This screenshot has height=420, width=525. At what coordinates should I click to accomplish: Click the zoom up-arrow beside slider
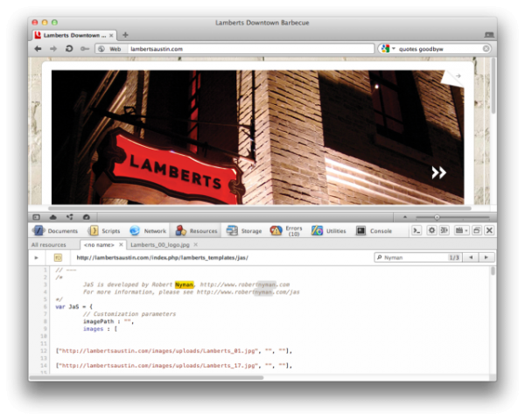point(405,217)
